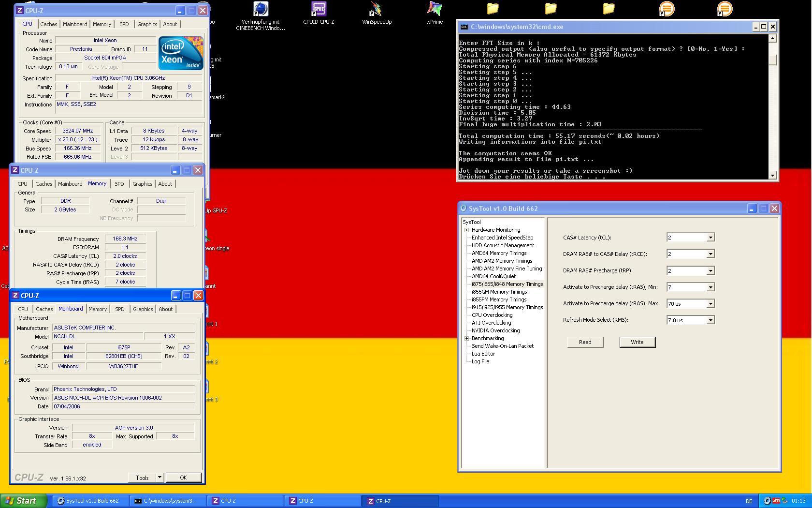
Task: Open the second desktop folder right of wPrime
Action: (551, 9)
